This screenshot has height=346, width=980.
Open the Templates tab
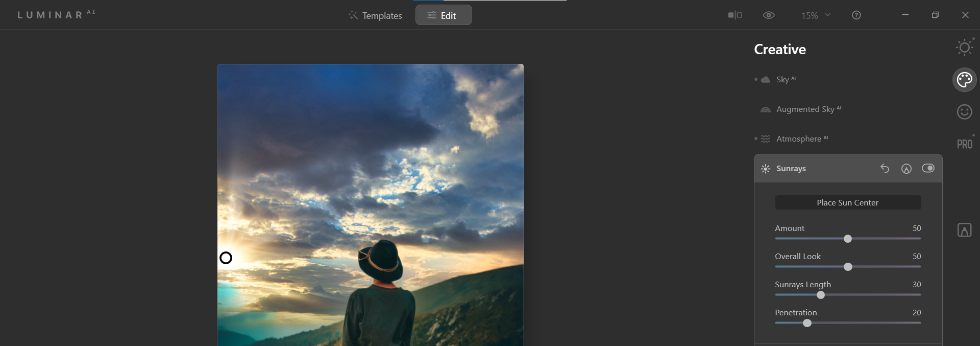click(x=375, y=15)
